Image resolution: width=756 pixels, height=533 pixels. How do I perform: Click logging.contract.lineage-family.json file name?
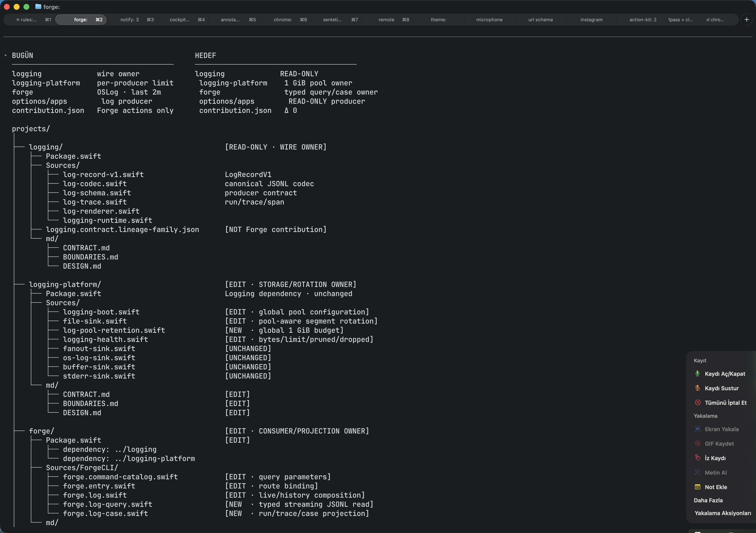[x=122, y=229]
